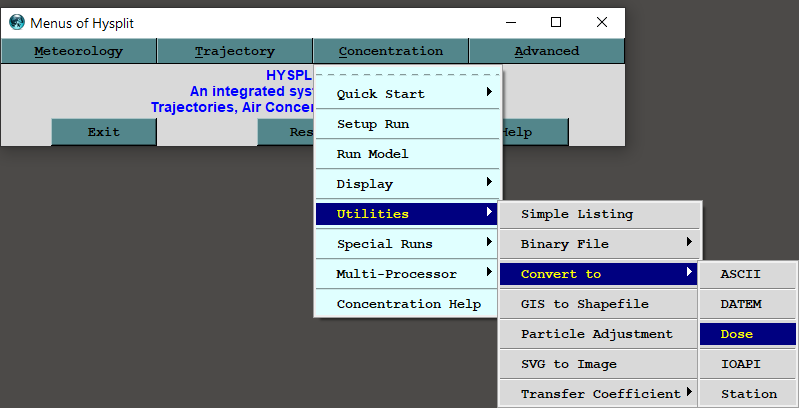
Task: Open the Advanced menu
Action: coord(546,51)
